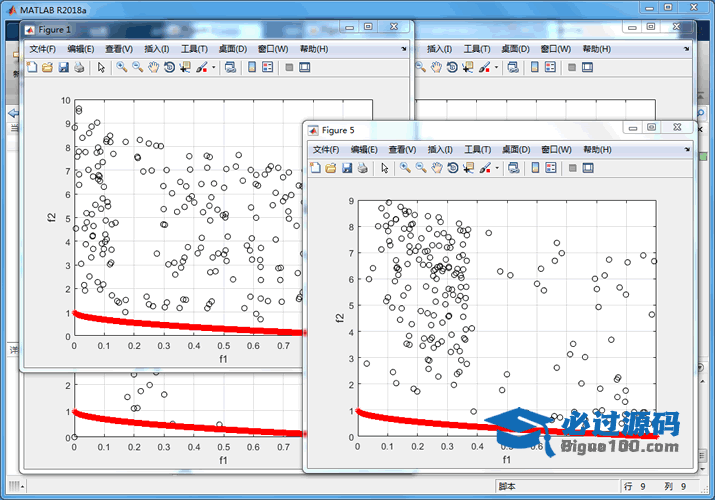The image size is (715, 500).
Task: Hide plot tools in Figure 1
Action: [x=289, y=67]
